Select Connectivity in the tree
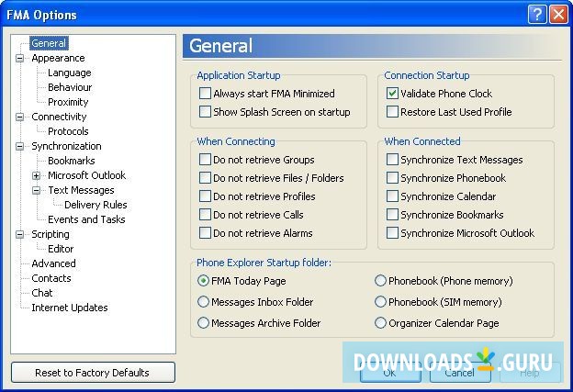573x392 pixels. pos(59,117)
